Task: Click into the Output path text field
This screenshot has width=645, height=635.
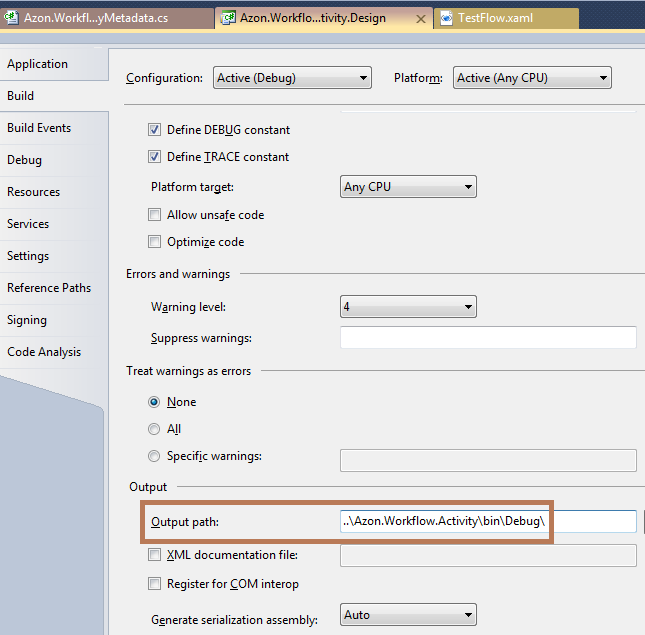Action: [487, 522]
